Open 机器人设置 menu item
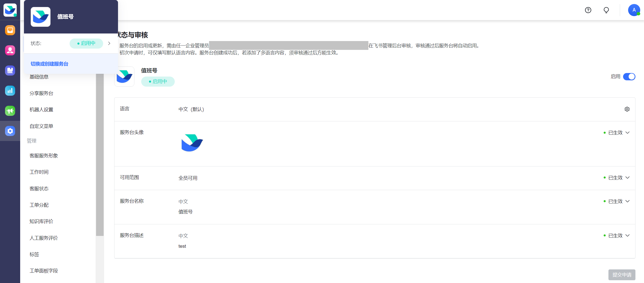The height and width of the screenshot is (283, 644). point(41,110)
